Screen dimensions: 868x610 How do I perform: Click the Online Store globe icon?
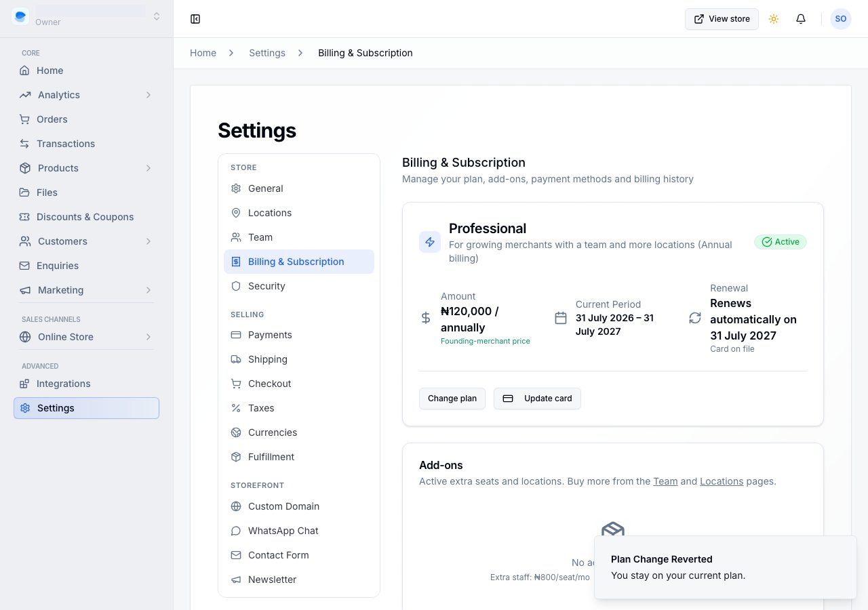[x=25, y=337]
